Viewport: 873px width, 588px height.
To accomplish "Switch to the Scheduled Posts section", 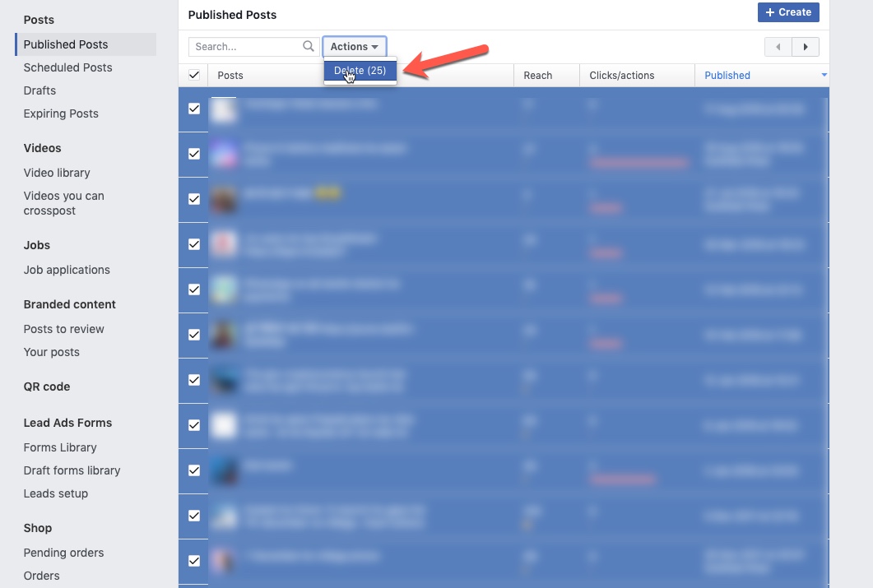I will tap(67, 67).
